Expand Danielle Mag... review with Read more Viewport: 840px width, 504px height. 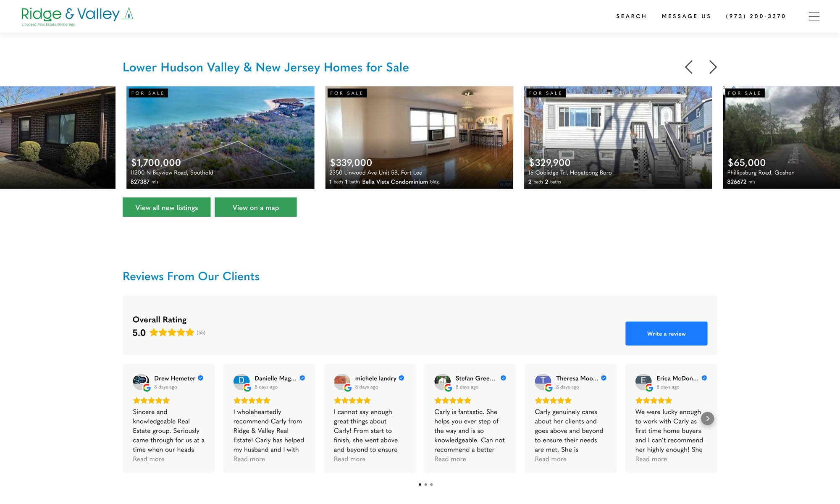[249, 459]
